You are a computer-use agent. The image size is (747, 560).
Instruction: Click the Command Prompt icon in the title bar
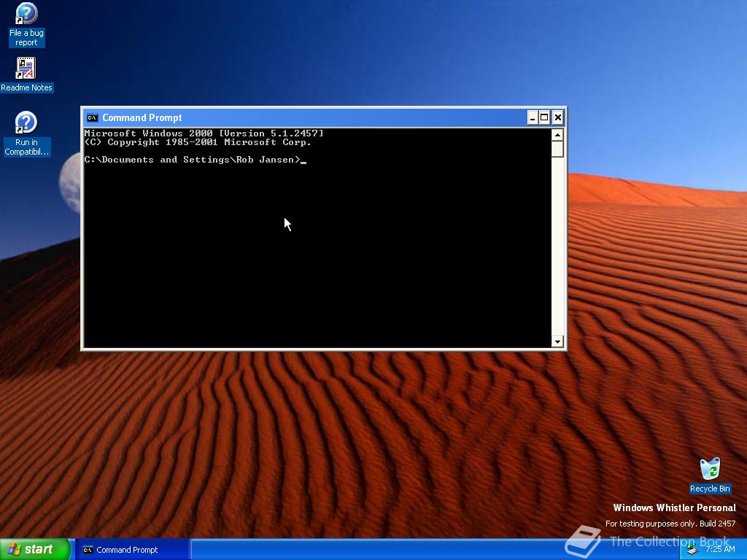(92, 117)
